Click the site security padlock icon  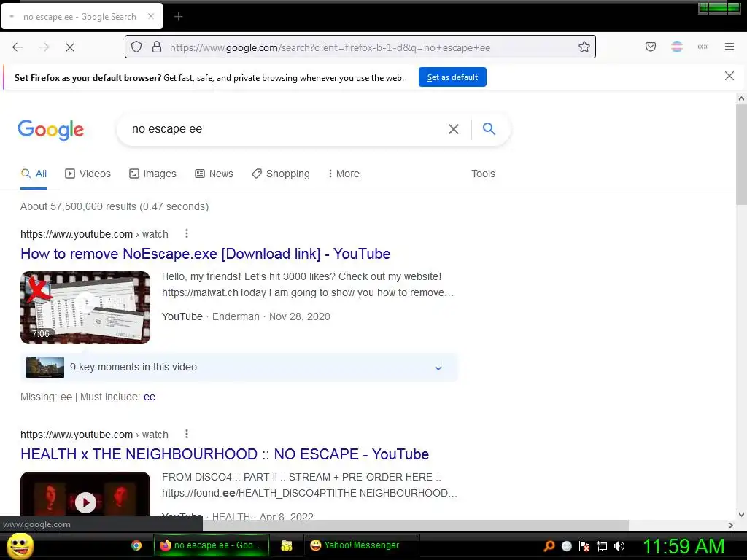coord(157,47)
